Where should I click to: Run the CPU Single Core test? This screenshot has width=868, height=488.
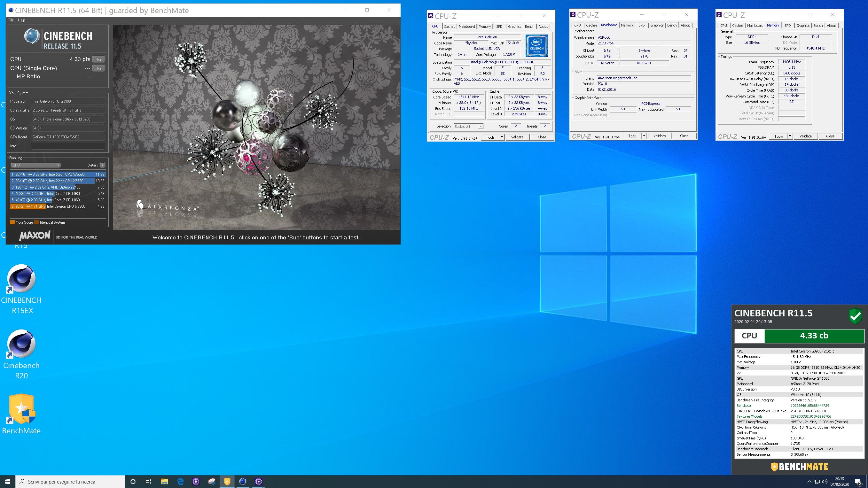pyautogui.click(x=99, y=68)
